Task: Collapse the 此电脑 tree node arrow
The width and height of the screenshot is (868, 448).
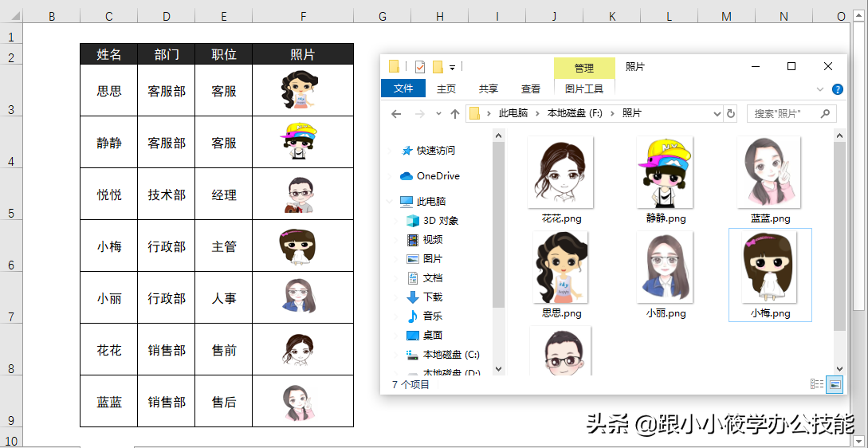Action: 391,201
